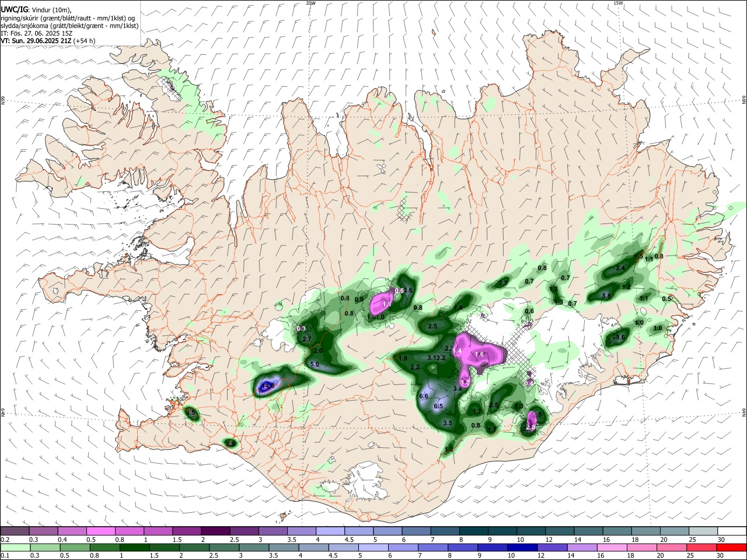Click the 0.2 label on the snow scale
The width and height of the screenshot is (747, 560).
(5, 540)
